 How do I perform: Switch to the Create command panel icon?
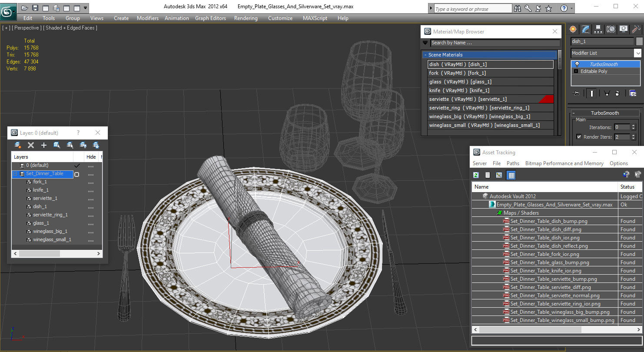[x=573, y=29]
